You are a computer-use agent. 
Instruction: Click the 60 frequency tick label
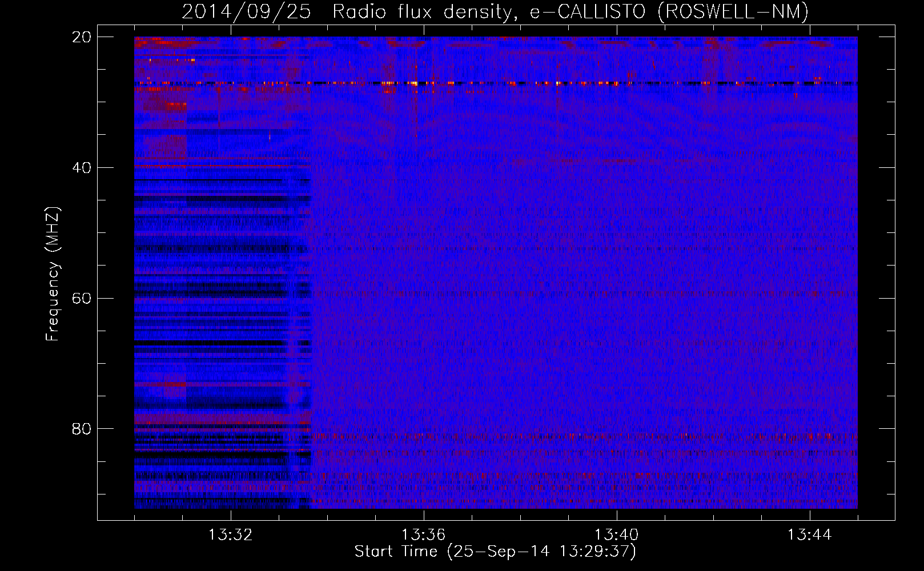(x=82, y=299)
